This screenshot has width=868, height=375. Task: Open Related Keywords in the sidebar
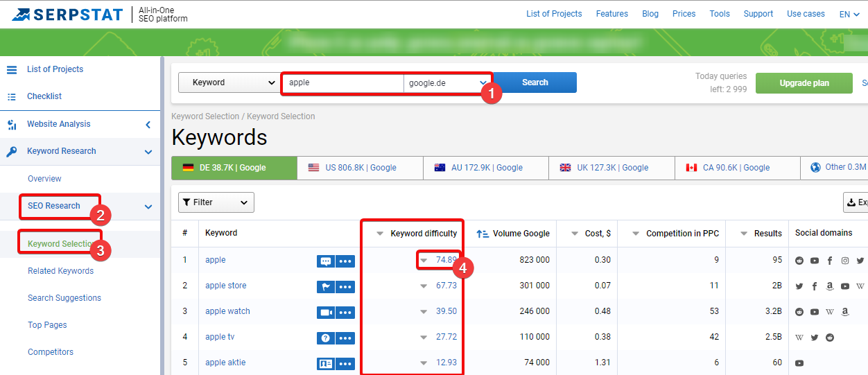61,271
